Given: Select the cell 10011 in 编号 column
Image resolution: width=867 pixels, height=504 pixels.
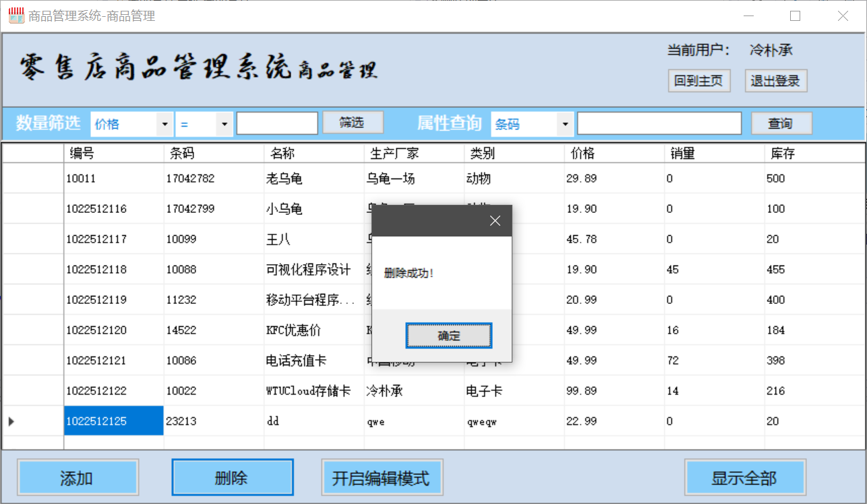Looking at the screenshot, I should coord(114,179).
